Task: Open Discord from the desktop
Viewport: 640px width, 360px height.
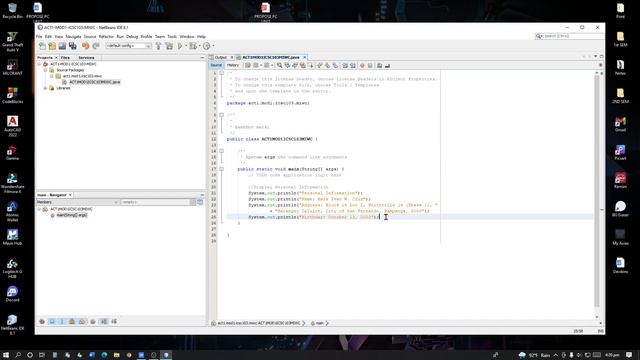Action: (12, 294)
